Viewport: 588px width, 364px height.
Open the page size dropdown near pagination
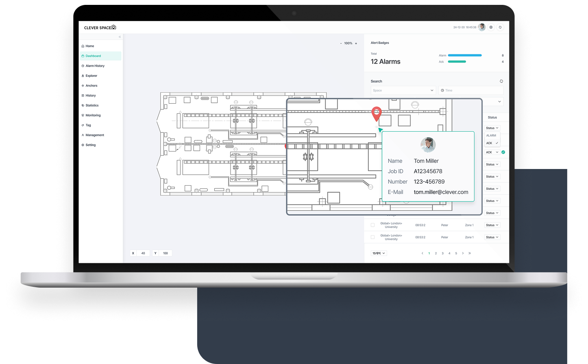point(379,253)
